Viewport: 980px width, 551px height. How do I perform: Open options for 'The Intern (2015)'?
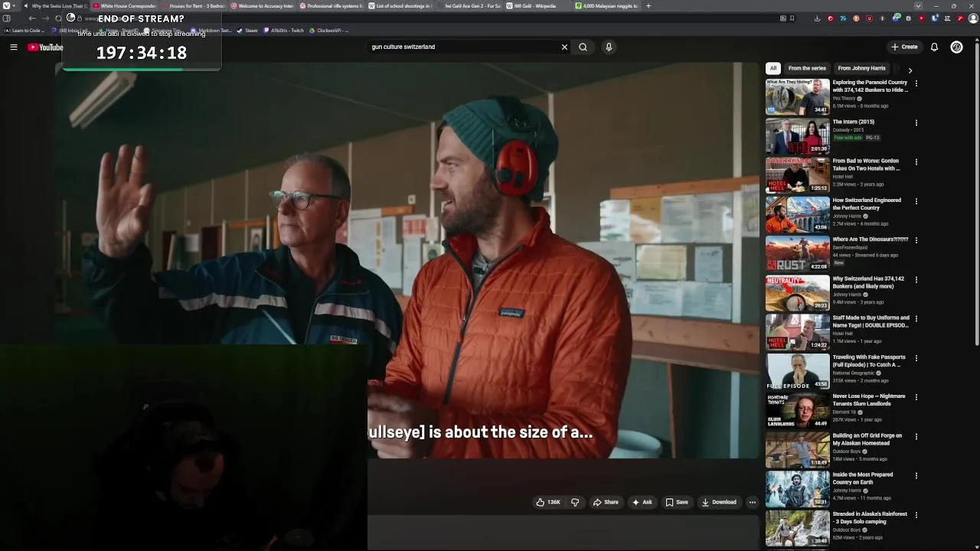pos(916,122)
